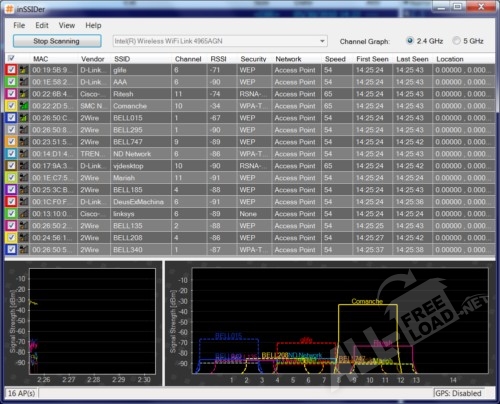Click the Stop Scanning button
The width and height of the screenshot is (500, 404).
coord(57,41)
